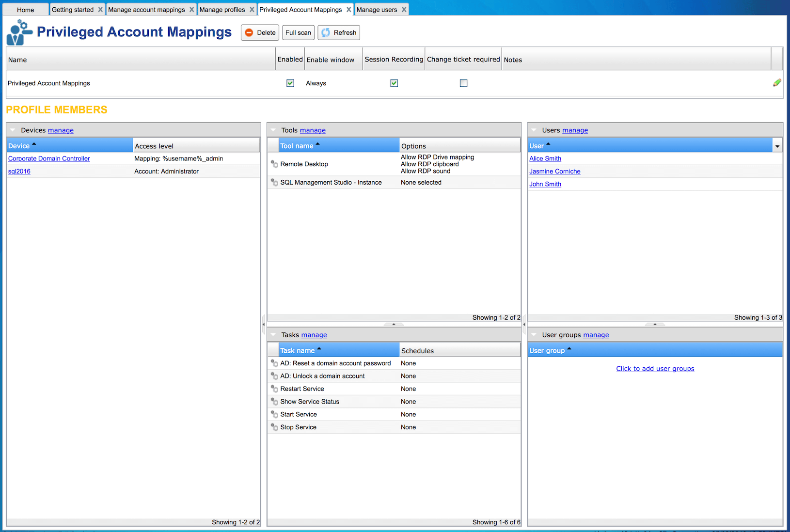
Task: Click the Options column header in Tools
Action: [459, 145]
